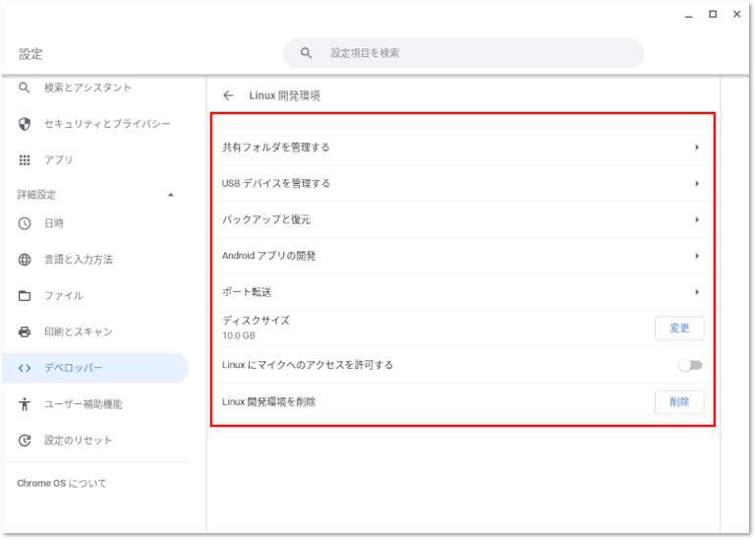This screenshot has width=756, height=540.
Task: Click the search magnifier icon in search bar
Action: (x=307, y=53)
